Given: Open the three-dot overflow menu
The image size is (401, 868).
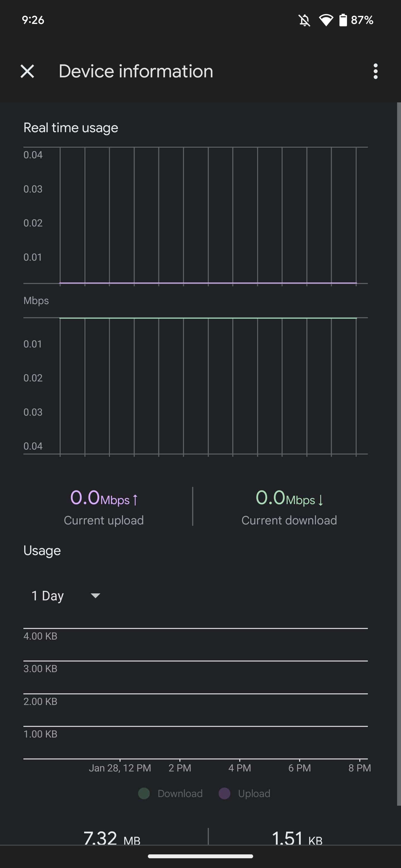Looking at the screenshot, I should 375,71.
